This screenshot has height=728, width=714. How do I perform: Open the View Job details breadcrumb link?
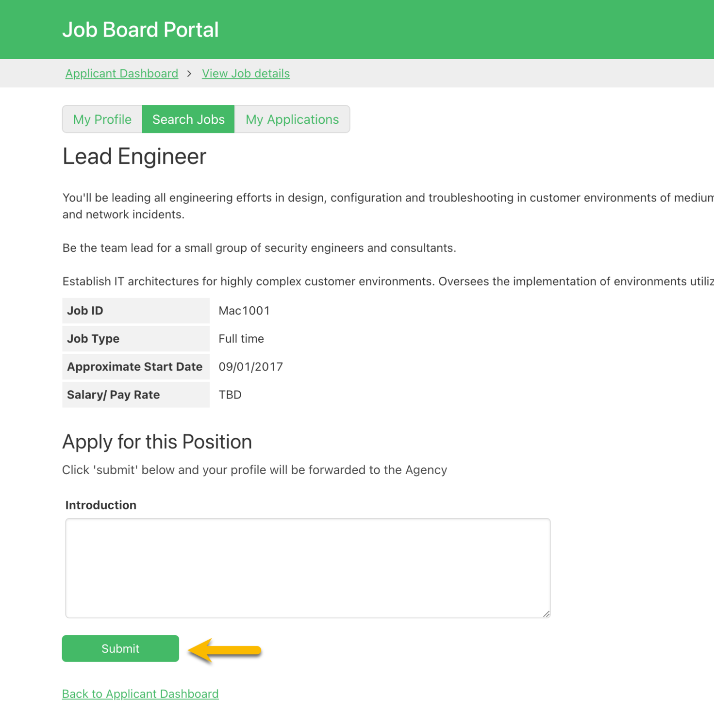[246, 73]
